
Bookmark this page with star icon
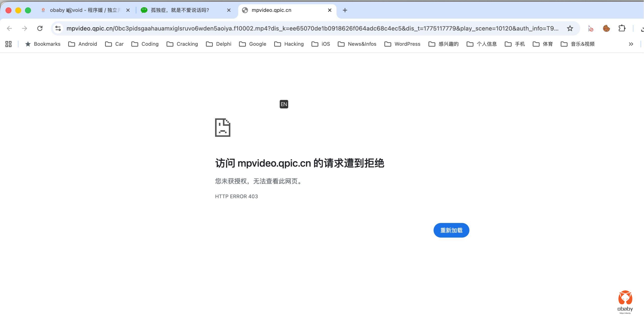(x=570, y=28)
